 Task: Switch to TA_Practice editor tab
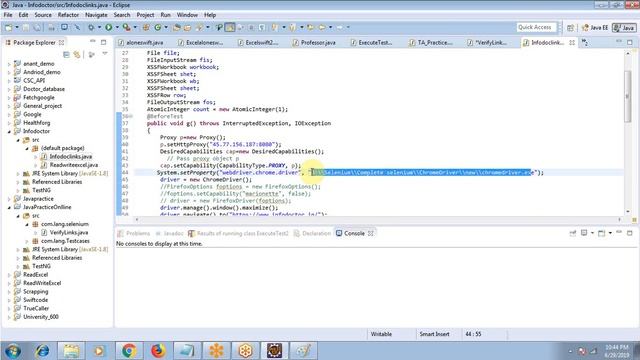click(431, 42)
